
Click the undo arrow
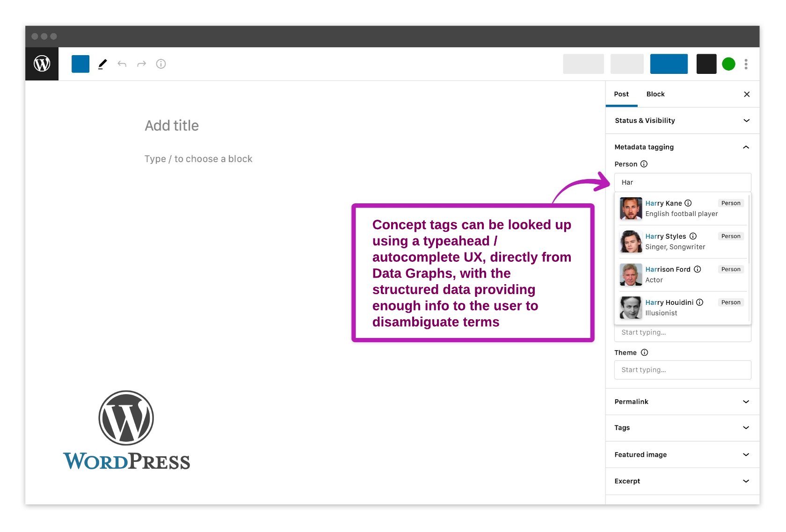point(122,64)
